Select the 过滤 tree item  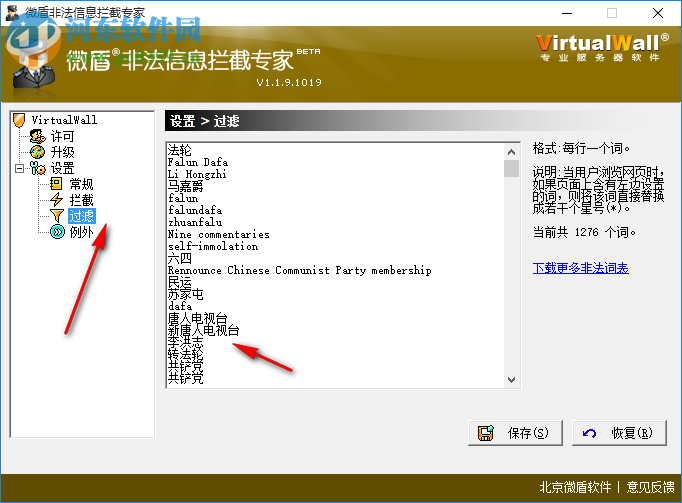[x=82, y=216]
